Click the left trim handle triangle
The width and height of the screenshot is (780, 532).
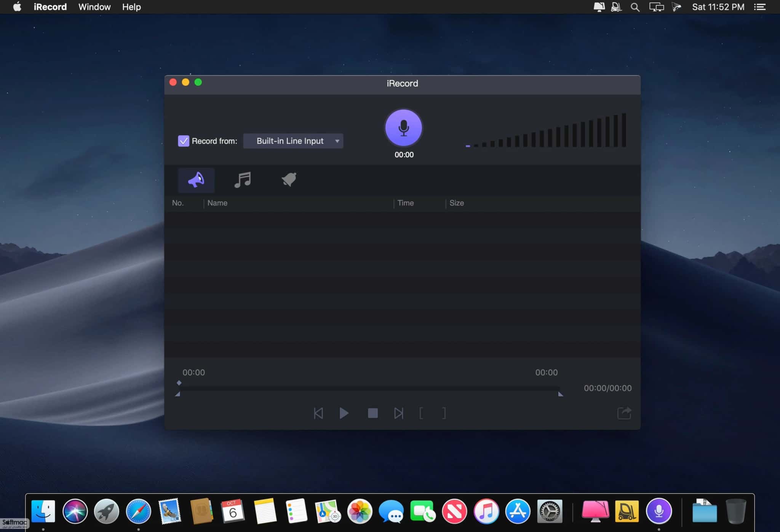pyautogui.click(x=177, y=394)
